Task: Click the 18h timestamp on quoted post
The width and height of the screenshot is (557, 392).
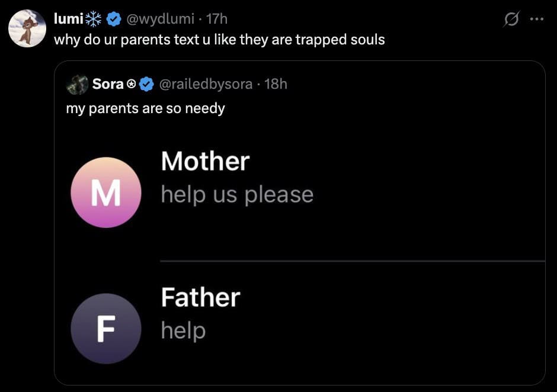Action: click(276, 84)
